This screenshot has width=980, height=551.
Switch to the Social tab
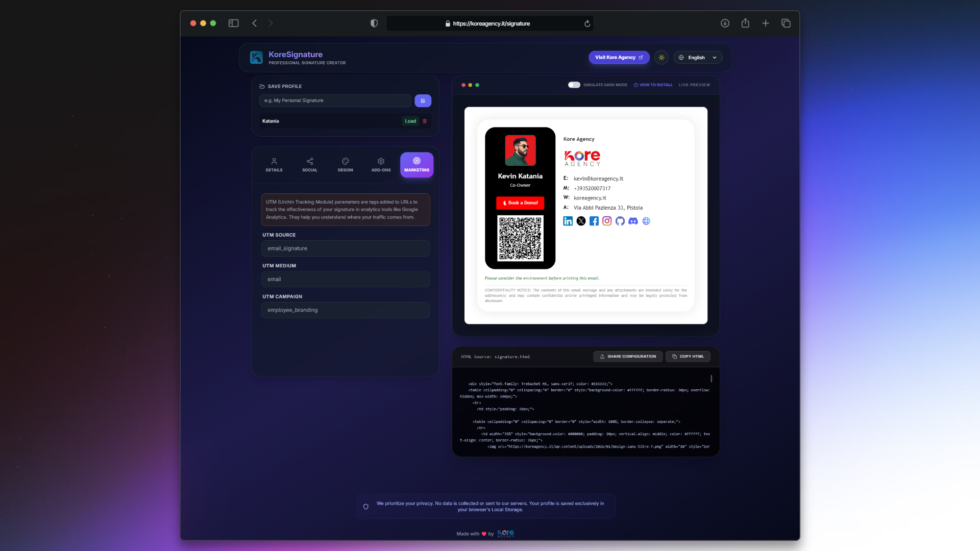pyautogui.click(x=309, y=164)
